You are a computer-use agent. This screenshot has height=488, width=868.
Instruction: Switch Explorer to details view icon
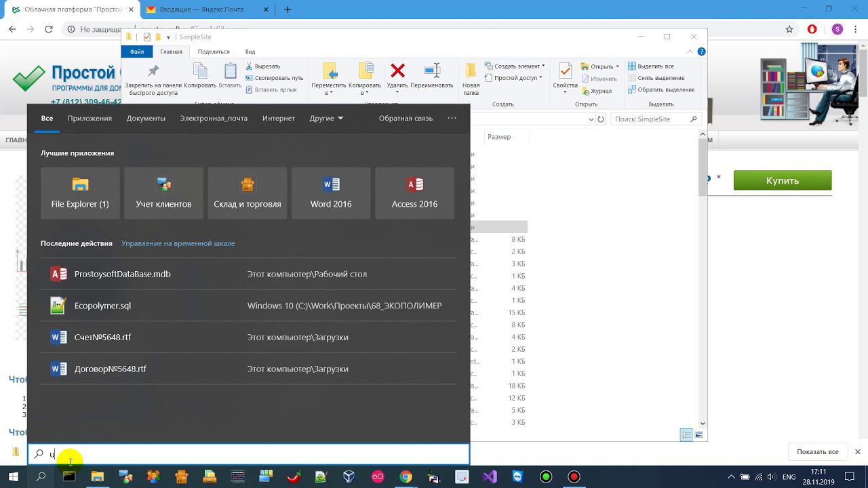click(x=687, y=435)
